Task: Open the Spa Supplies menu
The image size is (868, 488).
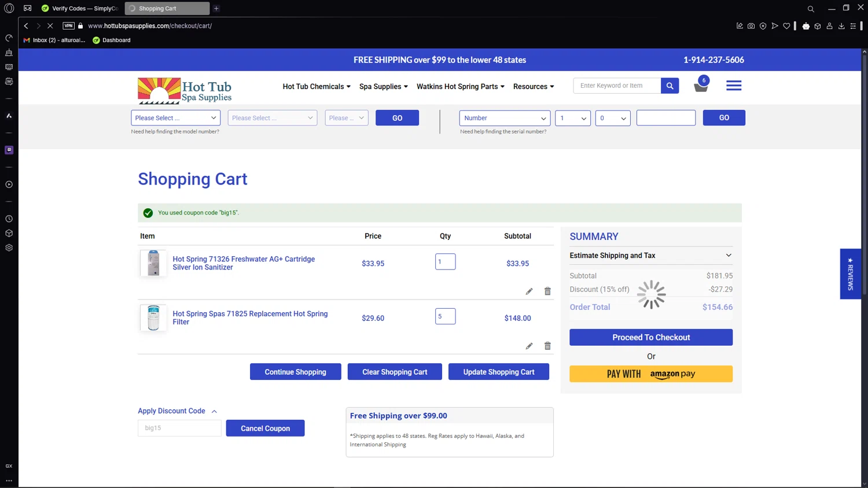Action: click(384, 87)
